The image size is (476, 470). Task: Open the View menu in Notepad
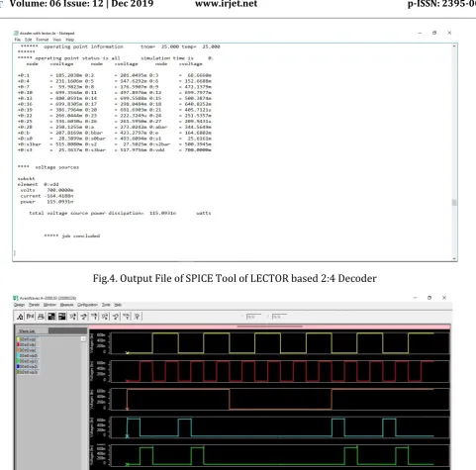pyautogui.click(x=56, y=40)
